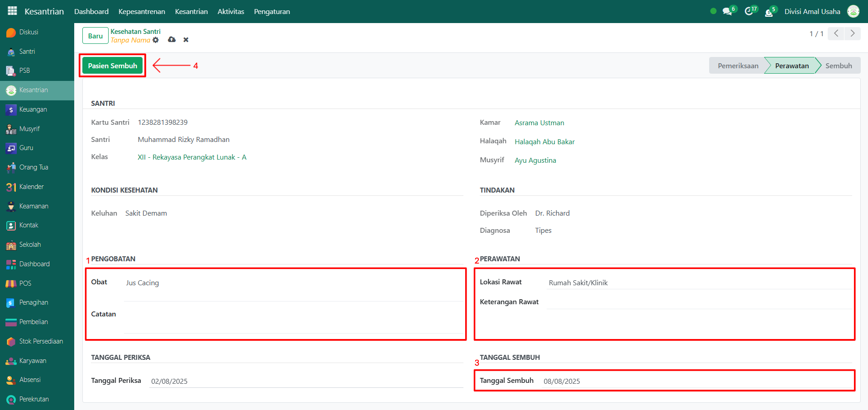
Task: Save record with the cloud upload icon
Action: (172, 40)
